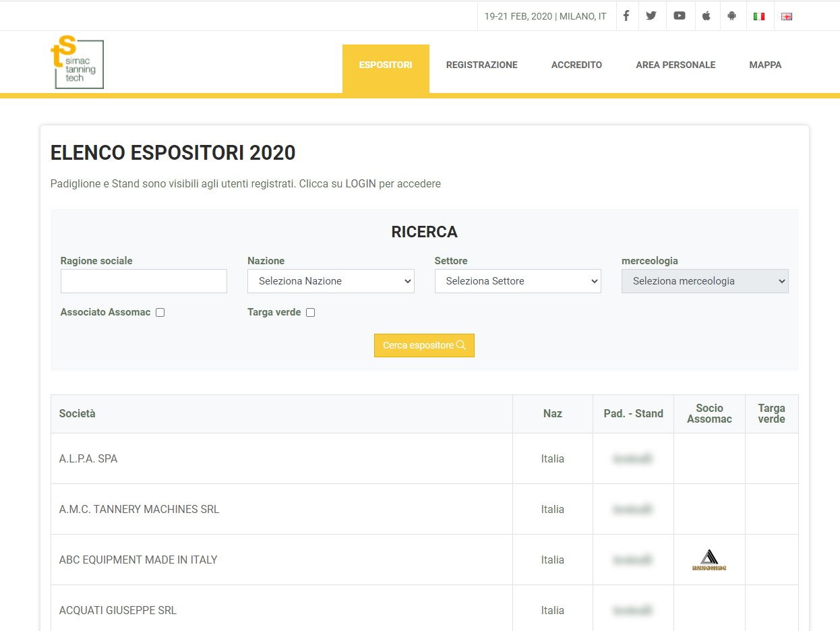Screen dimensions: 840x631
Task: Open the AREA PERSONALE menu item
Action: coord(676,65)
